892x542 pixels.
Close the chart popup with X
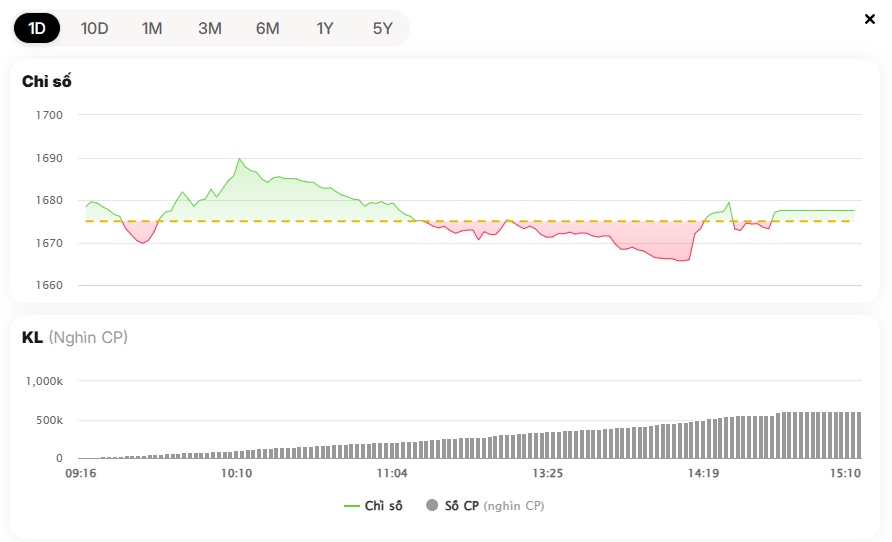pos(870,19)
